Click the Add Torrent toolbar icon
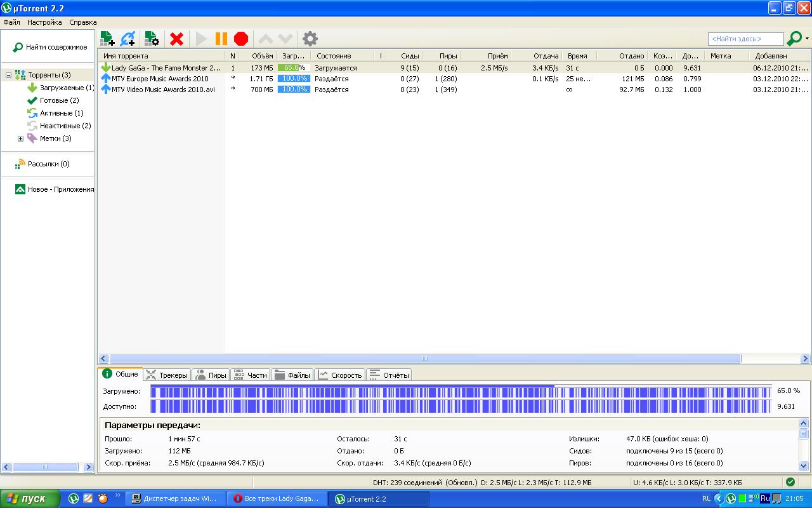This screenshot has width=812, height=508. pyautogui.click(x=107, y=39)
